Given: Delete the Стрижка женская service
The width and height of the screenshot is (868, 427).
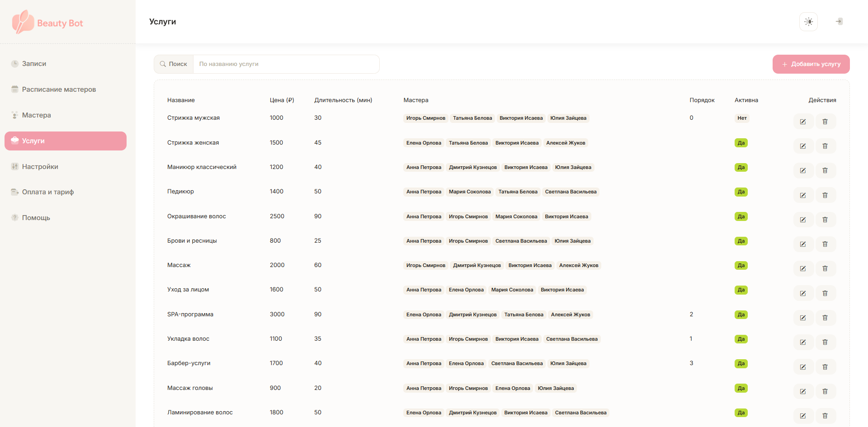Looking at the screenshot, I should [x=825, y=146].
